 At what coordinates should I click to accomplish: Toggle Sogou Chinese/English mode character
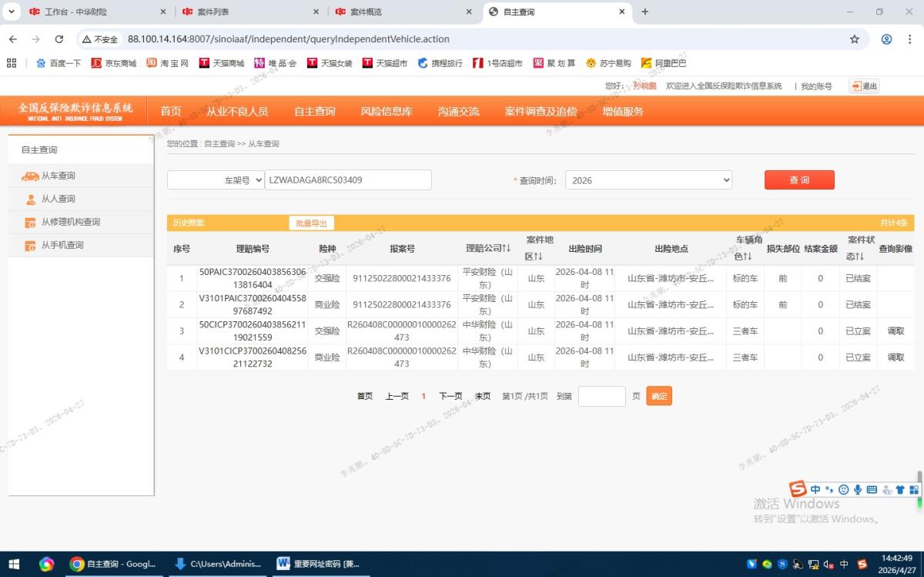(x=815, y=490)
